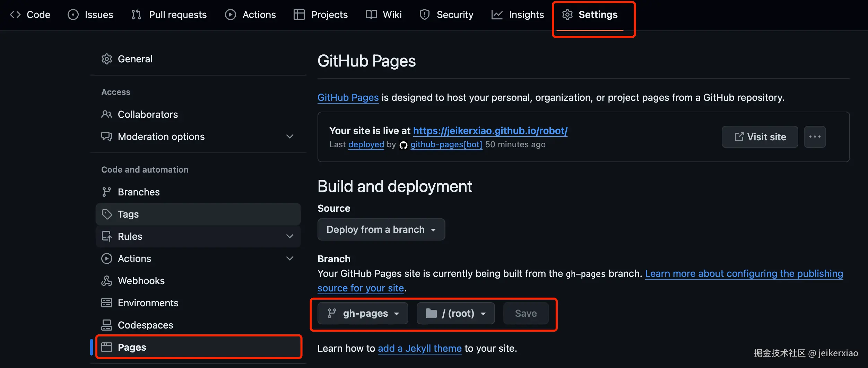
Task: View the Security tab
Action: point(446,15)
